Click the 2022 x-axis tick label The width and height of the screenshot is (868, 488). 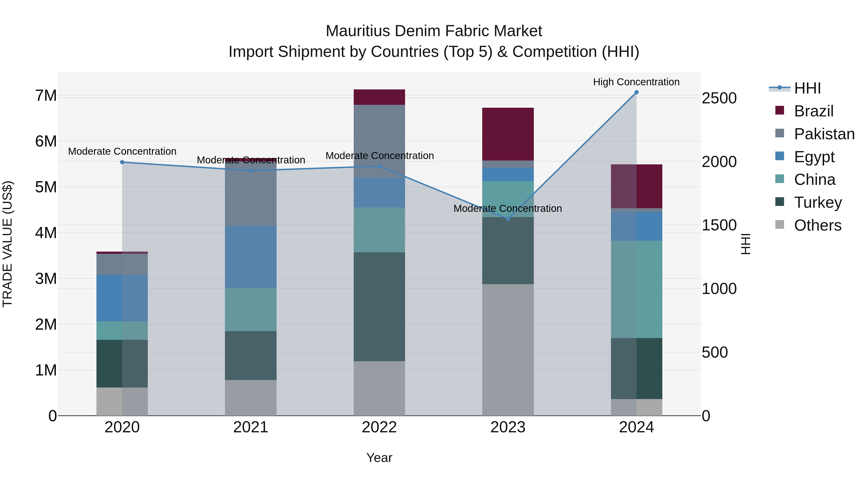pyautogui.click(x=380, y=427)
